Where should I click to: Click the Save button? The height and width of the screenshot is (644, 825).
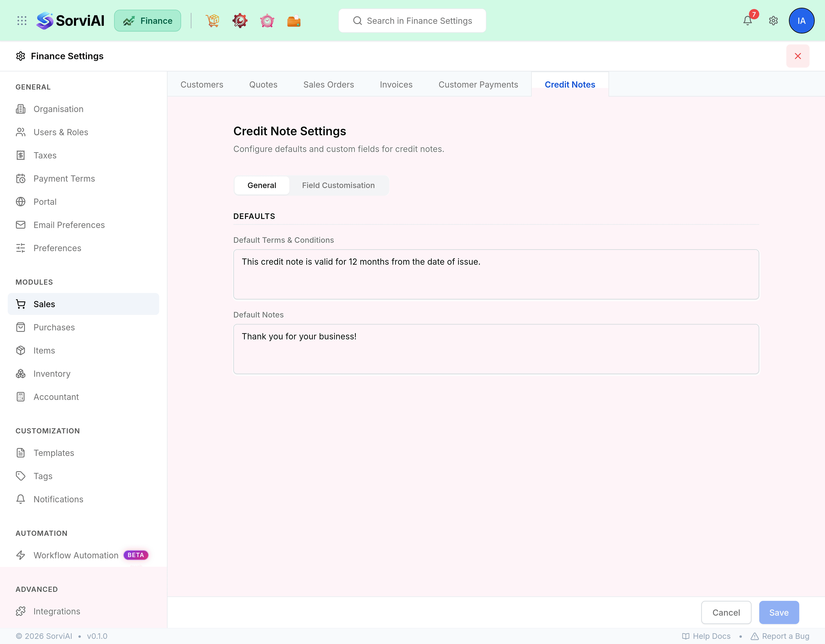pyautogui.click(x=779, y=612)
